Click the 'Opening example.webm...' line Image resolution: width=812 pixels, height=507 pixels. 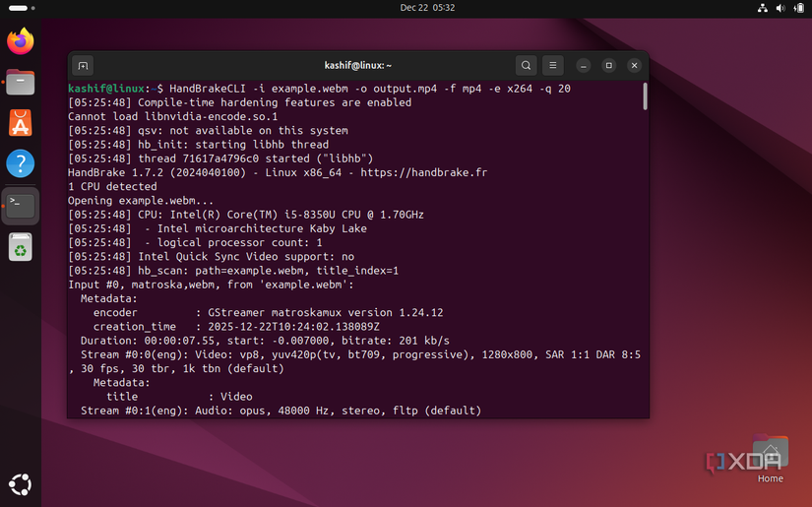[141, 201]
